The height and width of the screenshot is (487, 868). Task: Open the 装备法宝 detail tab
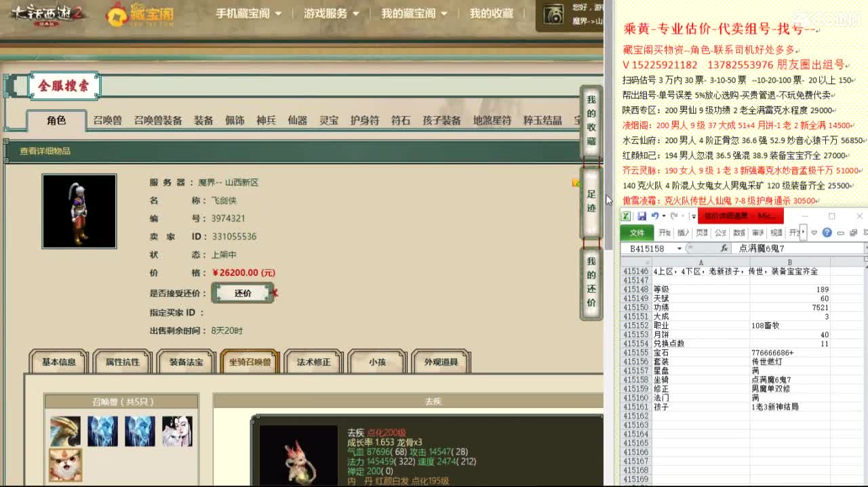(x=186, y=362)
